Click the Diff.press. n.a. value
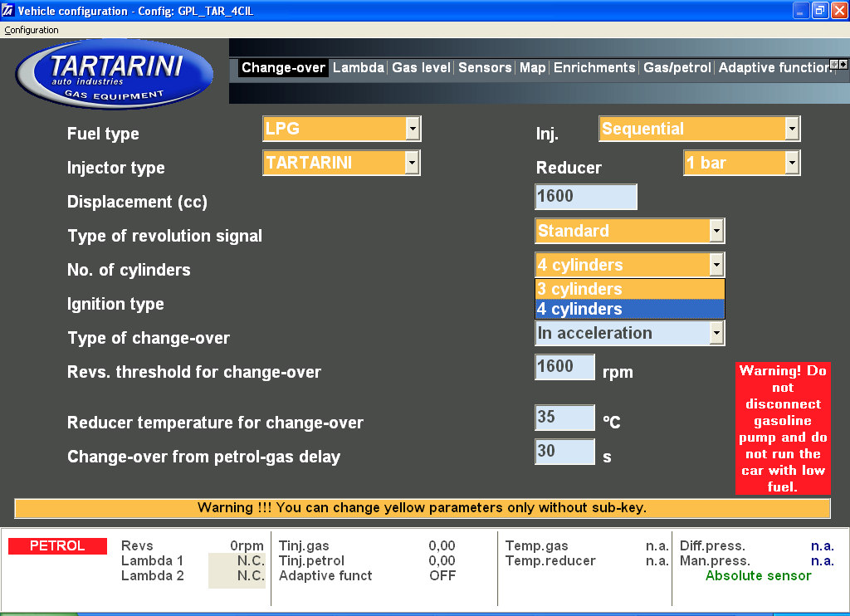The width and height of the screenshot is (850, 616). pyautogui.click(x=822, y=545)
